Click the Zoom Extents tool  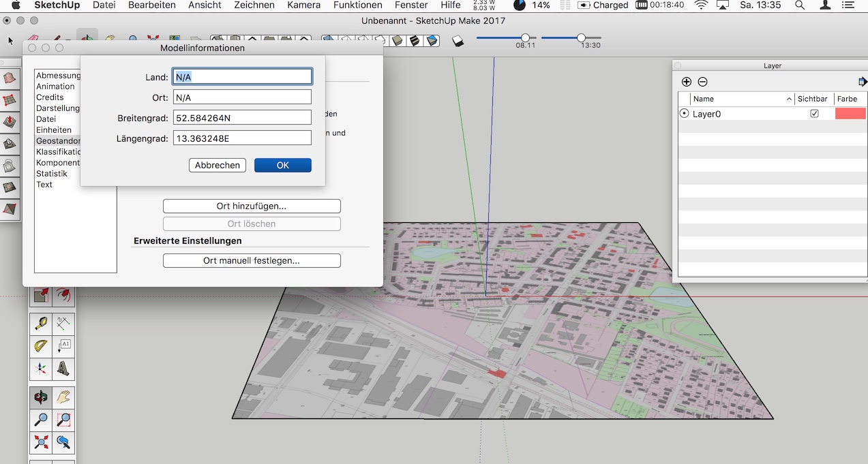click(x=41, y=442)
